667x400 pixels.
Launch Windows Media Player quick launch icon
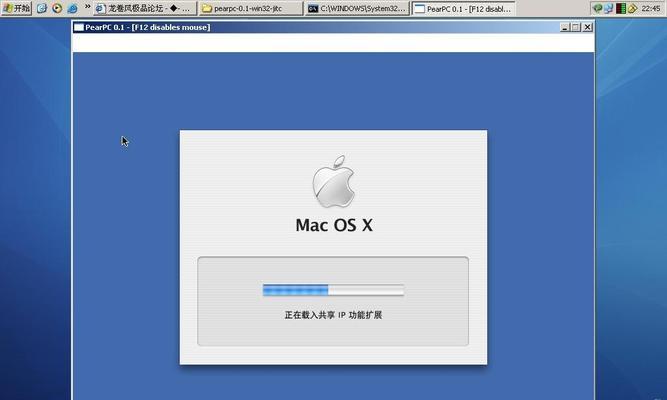point(57,8)
